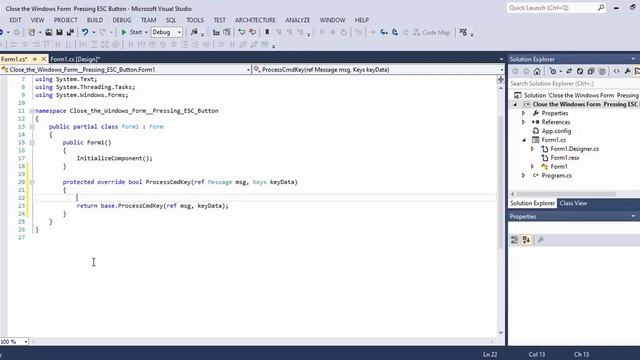Viewport: 640px width, 360px height.
Task: Open the SQL menu
Action: [171, 20]
